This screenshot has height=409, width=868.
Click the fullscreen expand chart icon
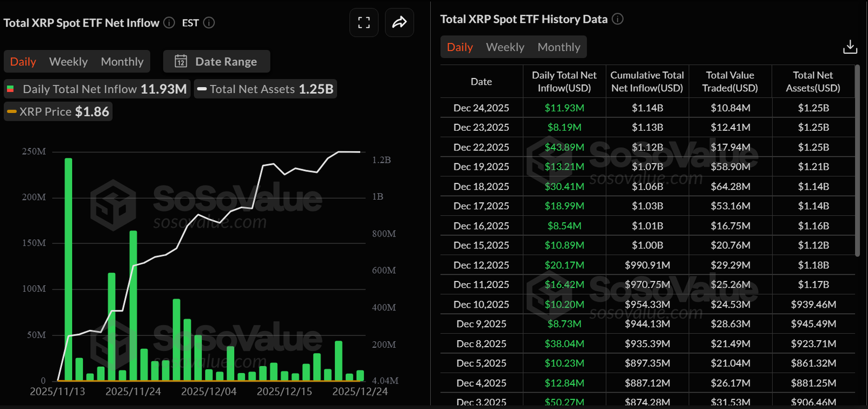(x=364, y=23)
